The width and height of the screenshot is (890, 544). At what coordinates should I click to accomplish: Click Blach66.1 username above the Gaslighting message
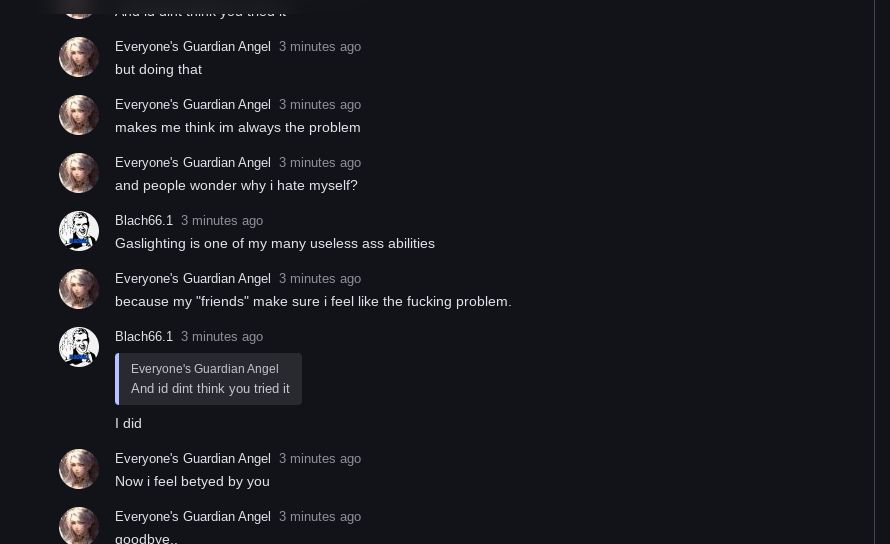click(144, 221)
